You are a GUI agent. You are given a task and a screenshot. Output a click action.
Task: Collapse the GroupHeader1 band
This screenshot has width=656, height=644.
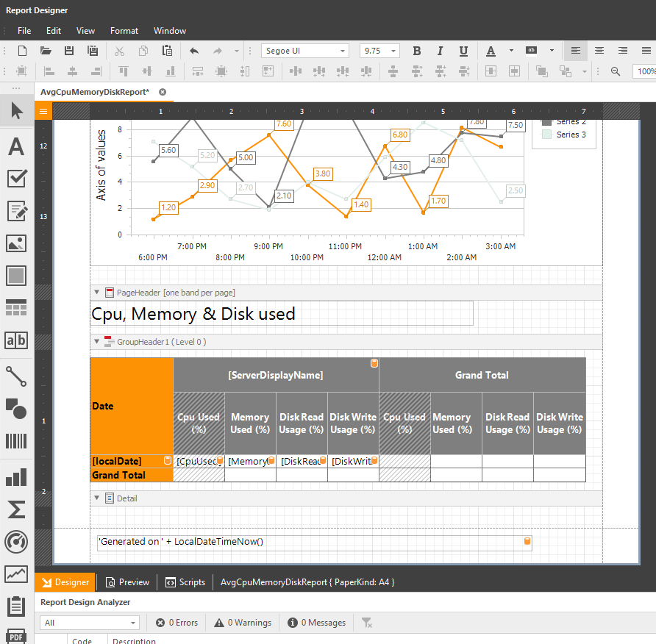coord(96,341)
